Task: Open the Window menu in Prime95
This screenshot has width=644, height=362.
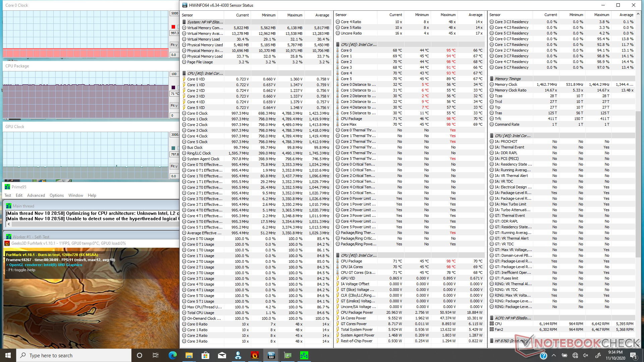Action: pyautogui.click(x=76, y=195)
